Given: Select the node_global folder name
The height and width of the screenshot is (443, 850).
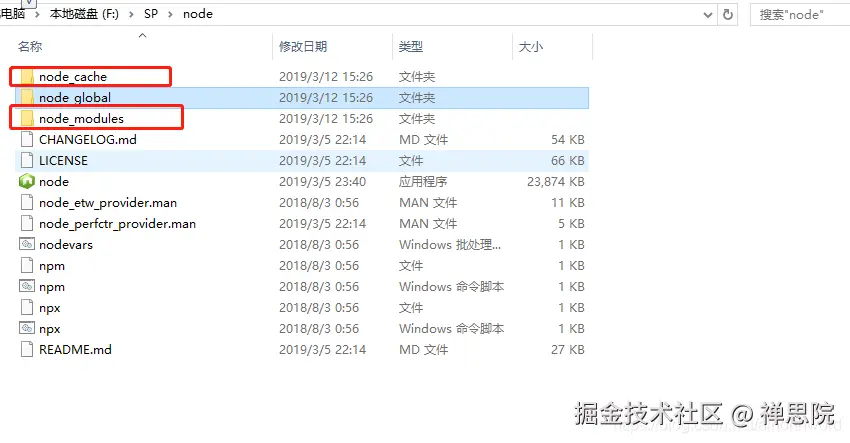Looking at the screenshot, I should (x=75, y=98).
